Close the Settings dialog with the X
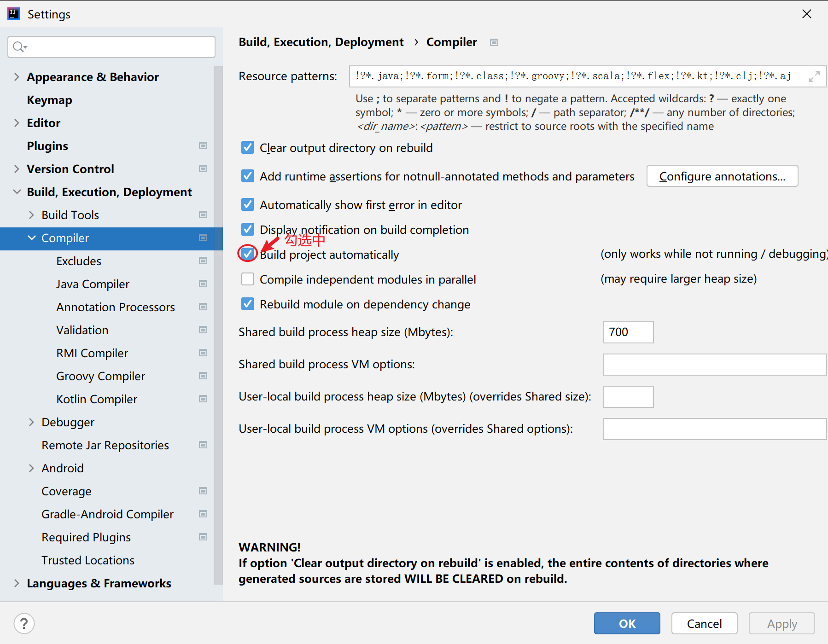Image resolution: width=828 pixels, height=644 pixels. click(807, 14)
